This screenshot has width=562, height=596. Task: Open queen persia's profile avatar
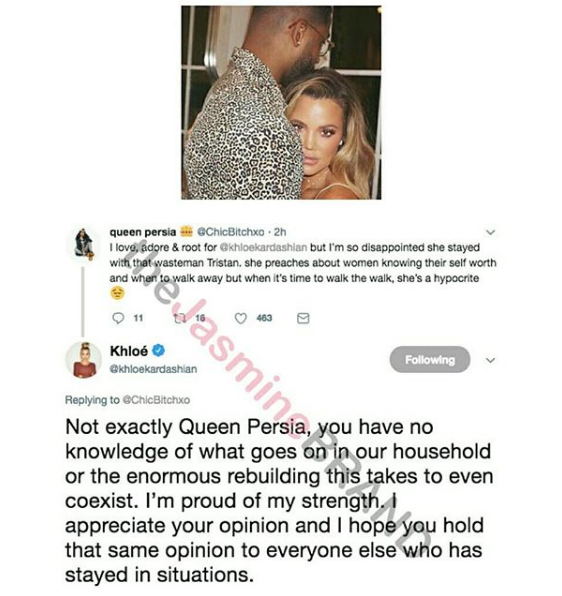tap(84, 243)
